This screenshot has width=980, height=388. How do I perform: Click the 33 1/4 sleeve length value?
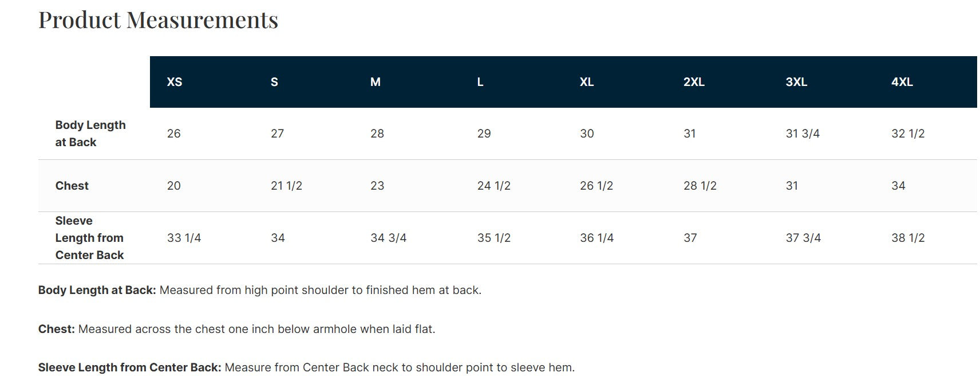click(184, 238)
